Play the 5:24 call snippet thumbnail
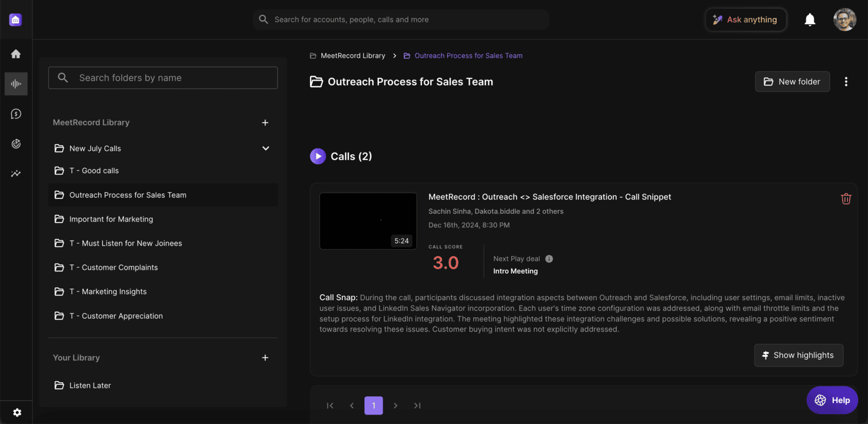This screenshot has width=868, height=424. point(368,221)
